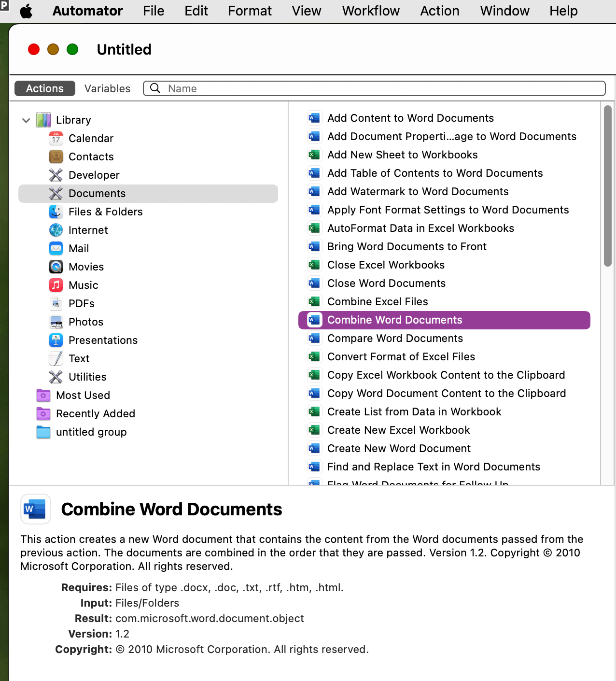Click the Library books icon
Image resolution: width=616 pixels, height=681 pixels.
click(x=43, y=120)
